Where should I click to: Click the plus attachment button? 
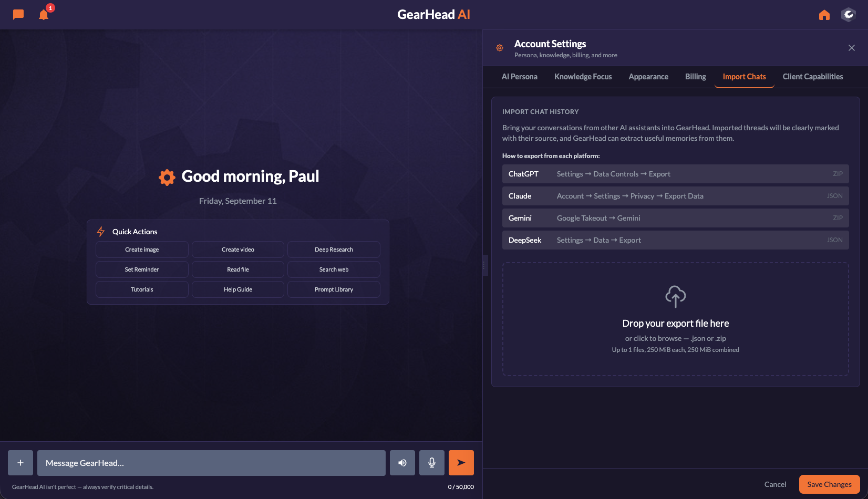click(20, 463)
